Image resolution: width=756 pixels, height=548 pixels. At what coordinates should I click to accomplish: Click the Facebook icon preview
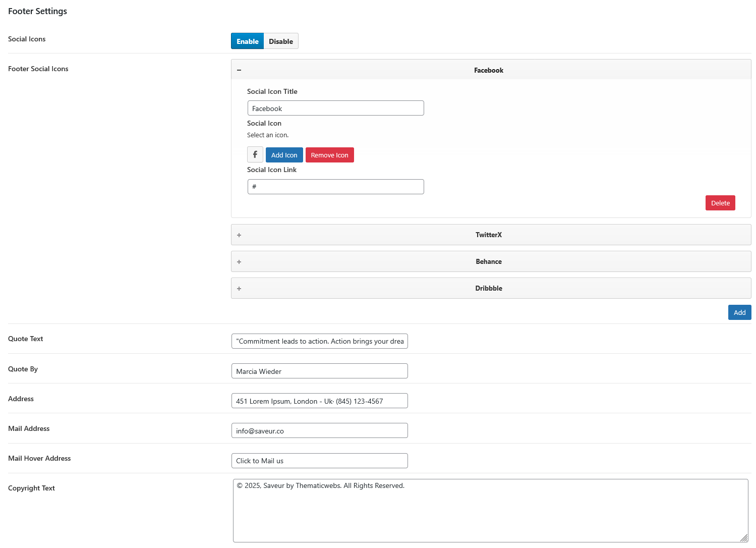255,155
